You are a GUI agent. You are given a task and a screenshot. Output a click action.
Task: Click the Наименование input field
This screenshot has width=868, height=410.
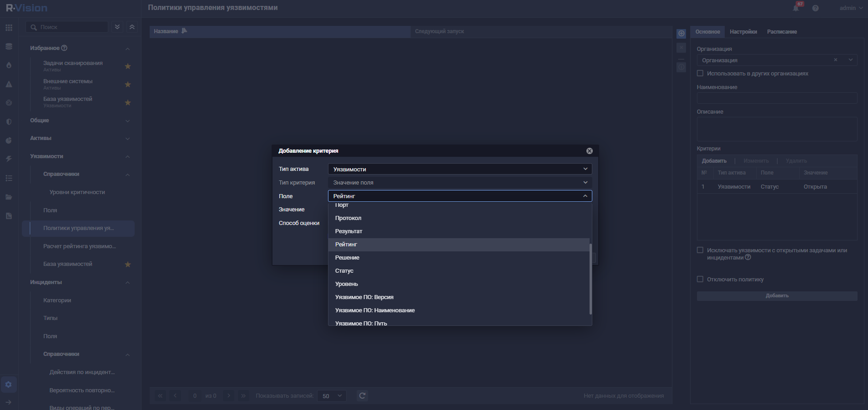pyautogui.click(x=777, y=98)
